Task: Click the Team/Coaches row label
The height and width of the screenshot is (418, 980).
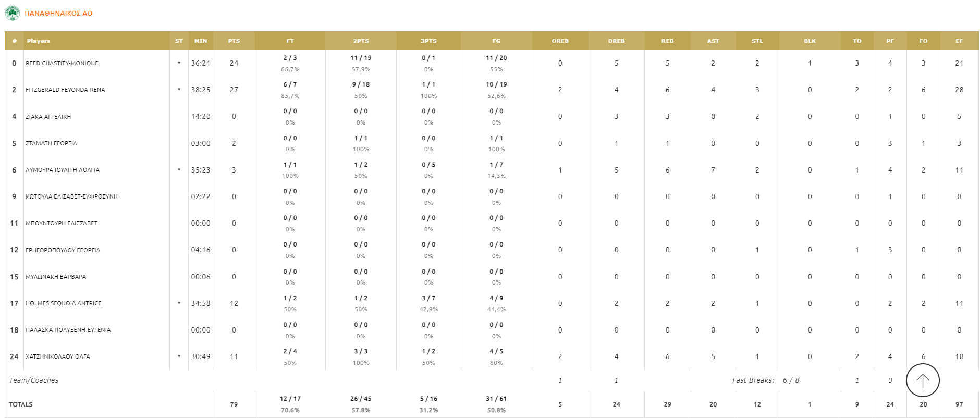Action: pos(34,380)
